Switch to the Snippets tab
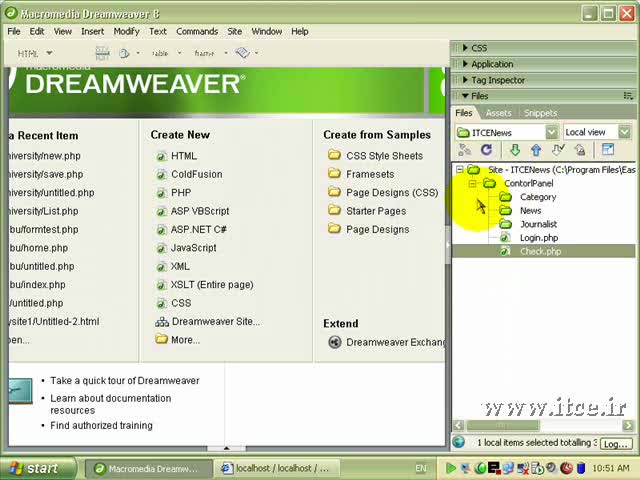The image size is (640, 480). [540, 113]
